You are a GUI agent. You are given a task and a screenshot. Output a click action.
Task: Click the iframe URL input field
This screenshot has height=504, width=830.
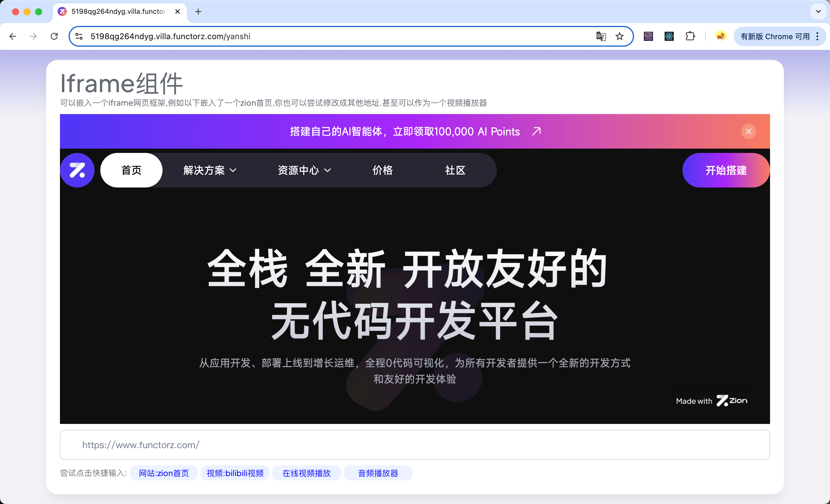pyautogui.click(x=414, y=445)
